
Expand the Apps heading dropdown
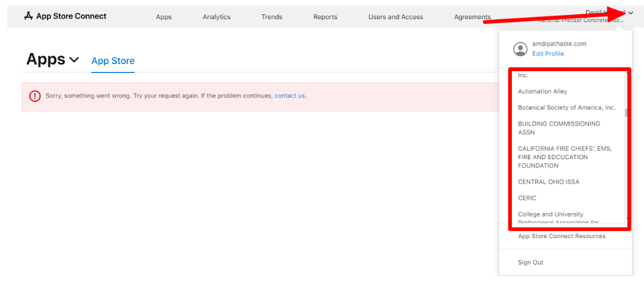(x=74, y=60)
